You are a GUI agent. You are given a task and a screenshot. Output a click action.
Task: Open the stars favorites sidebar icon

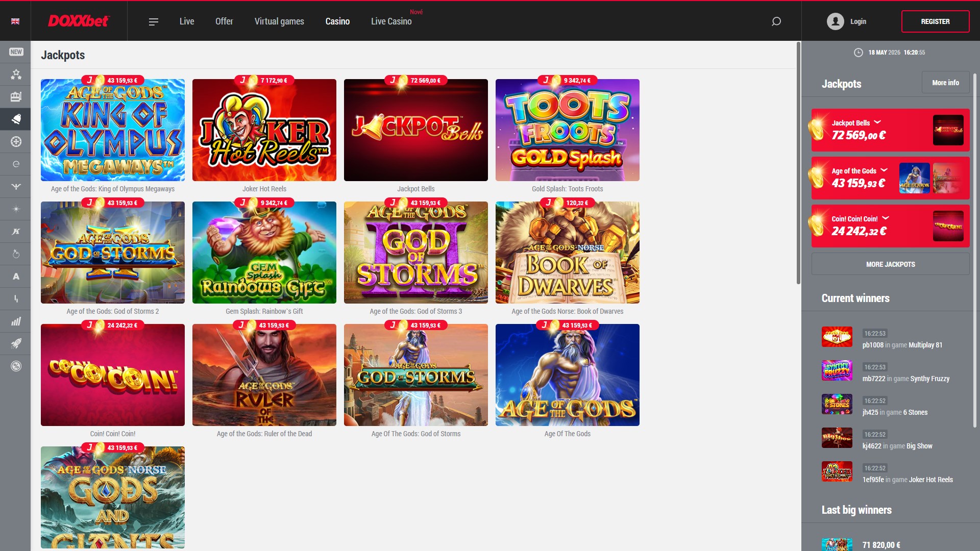(x=16, y=74)
